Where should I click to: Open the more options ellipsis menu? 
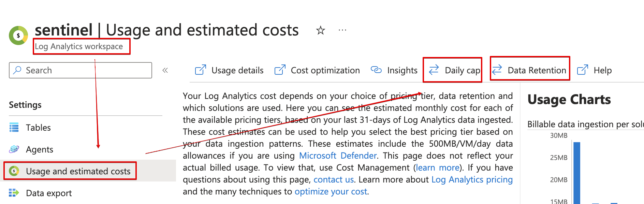click(x=342, y=30)
